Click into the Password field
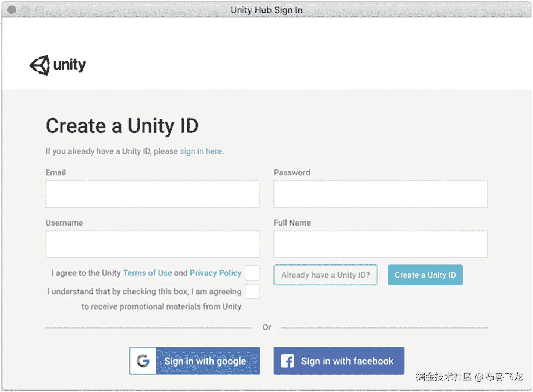The height and width of the screenshot is (392, 533). pyautogui.click(x=380, y=194)
